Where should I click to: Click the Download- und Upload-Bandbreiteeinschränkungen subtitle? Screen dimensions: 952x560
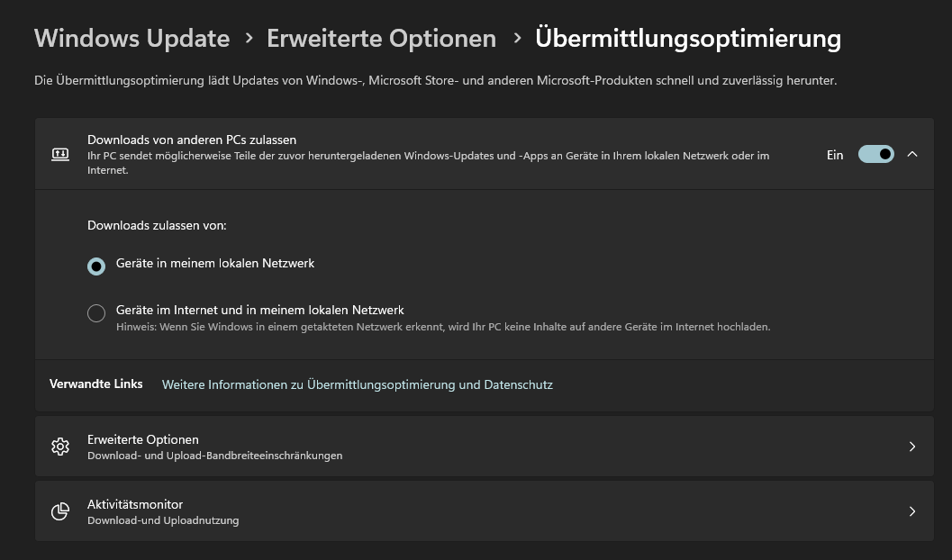point(215,456)
